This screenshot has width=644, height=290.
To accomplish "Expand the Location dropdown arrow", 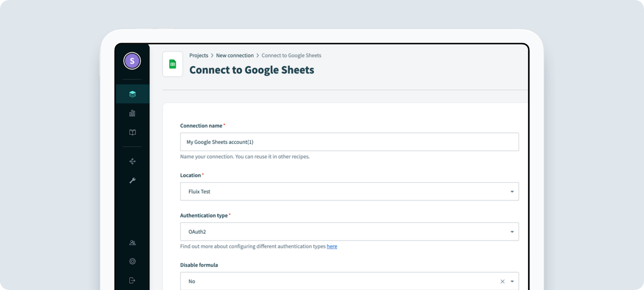I will tap(512, 192).
